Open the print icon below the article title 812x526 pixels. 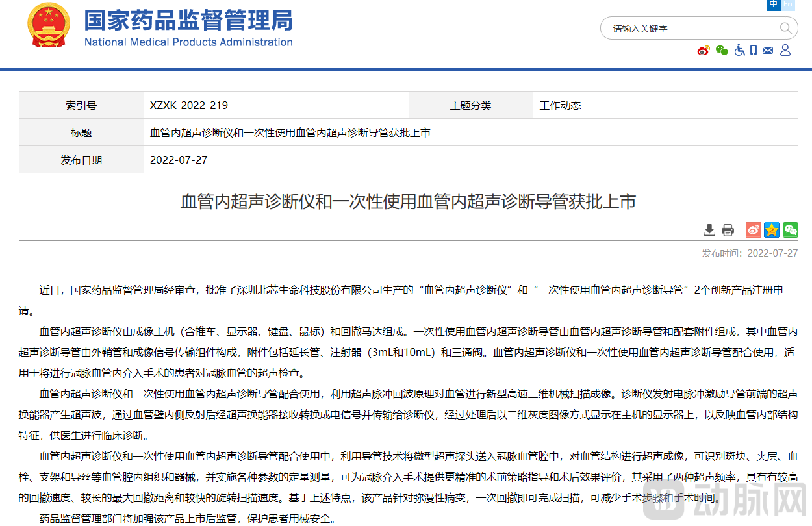[727, 230]
